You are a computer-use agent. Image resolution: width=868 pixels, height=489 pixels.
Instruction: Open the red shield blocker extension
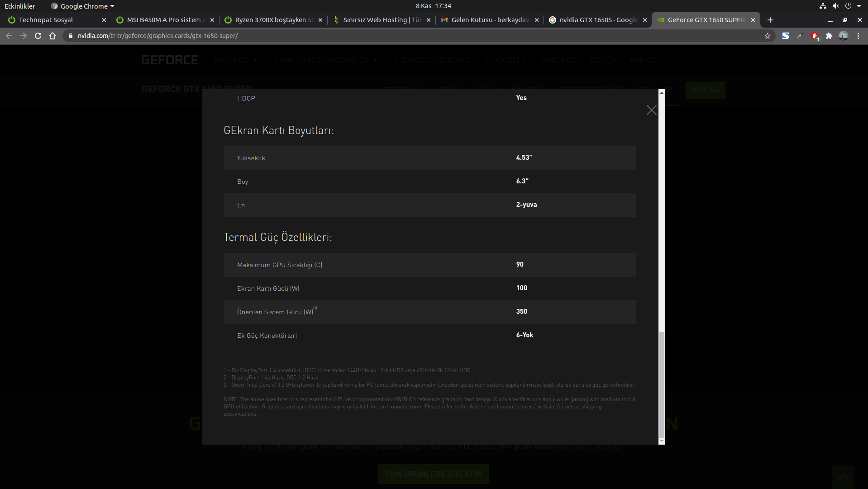815,36
